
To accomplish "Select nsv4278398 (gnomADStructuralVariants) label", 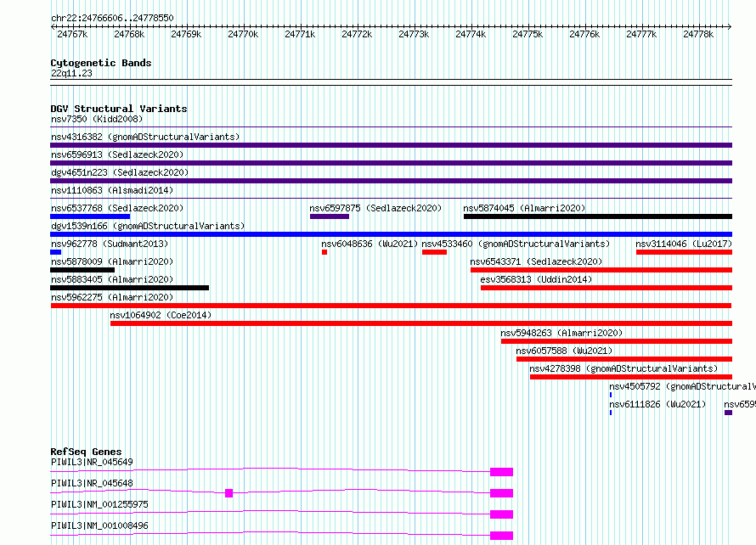I will (623, 368).
